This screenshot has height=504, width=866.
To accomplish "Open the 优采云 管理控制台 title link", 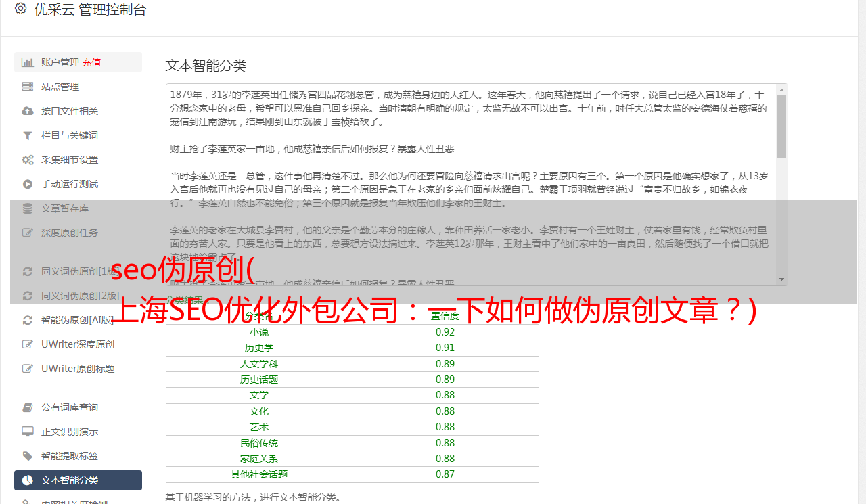I will point(90,9).
